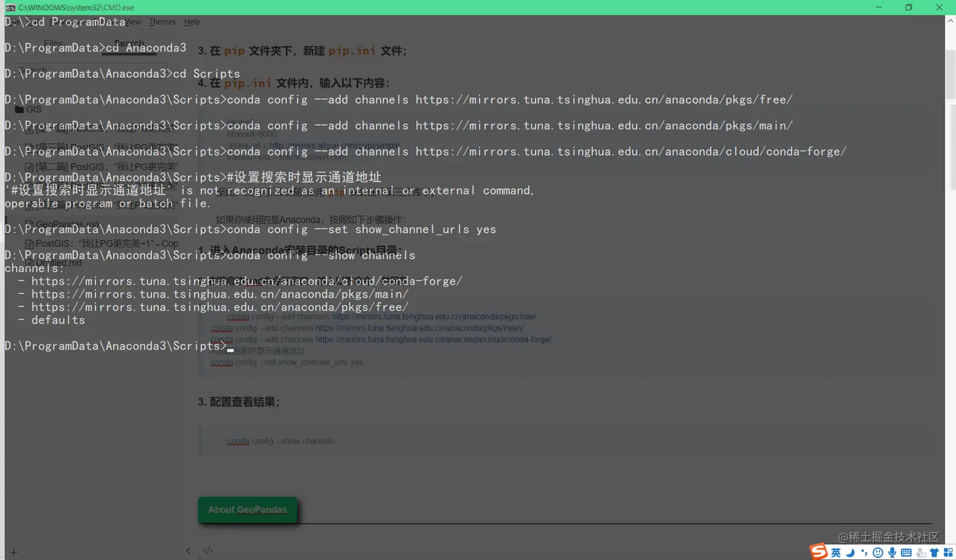Click the 'operable program or batch file.' line
Screen dimensions: 956x560
(x=107, y=204)
